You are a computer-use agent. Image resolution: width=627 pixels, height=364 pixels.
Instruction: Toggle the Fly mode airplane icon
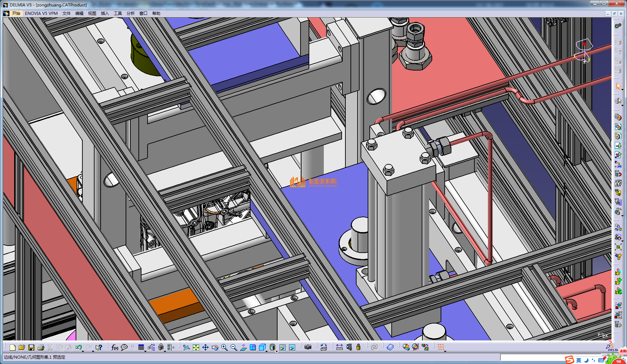[x=186, y=347]
